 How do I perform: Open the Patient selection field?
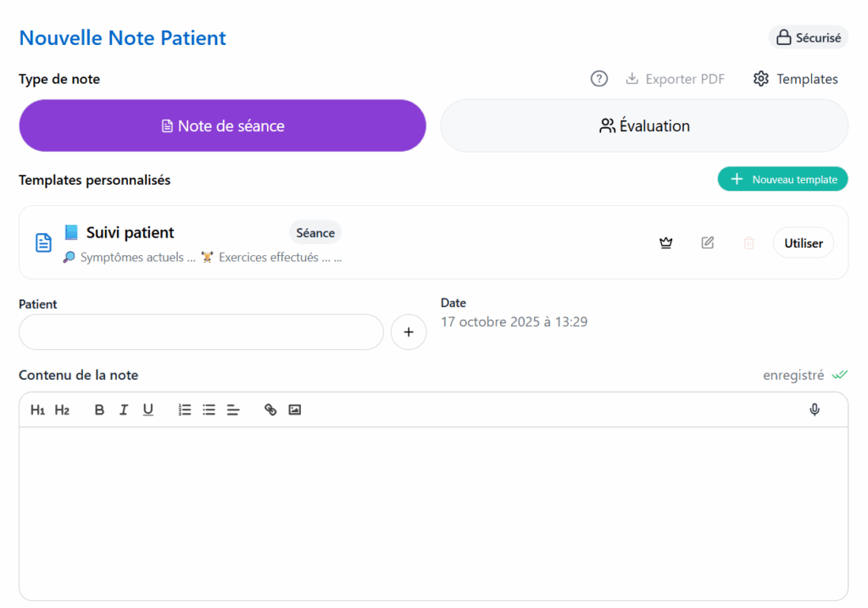point(201,332)
